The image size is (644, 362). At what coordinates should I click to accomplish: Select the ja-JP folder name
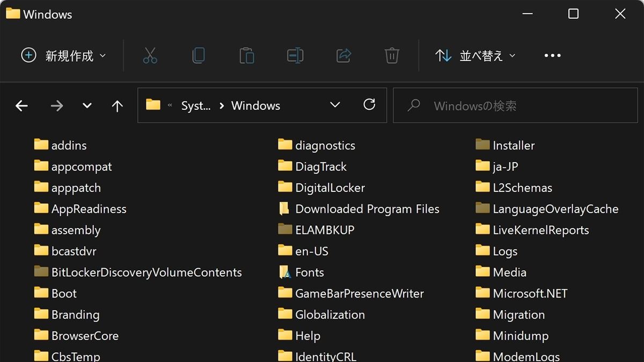506,166
